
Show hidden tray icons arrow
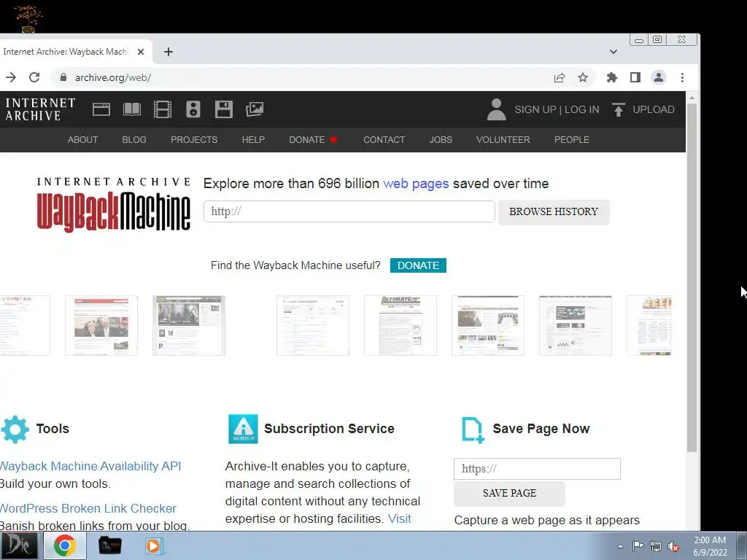coord(620,546)
